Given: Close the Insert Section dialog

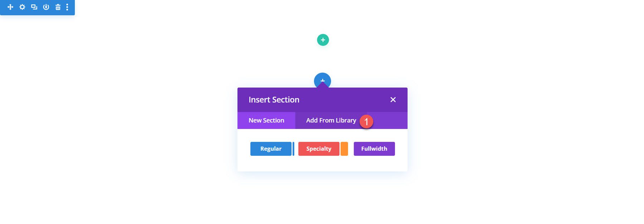Looking at the screenshot, I should coord(393,100).
